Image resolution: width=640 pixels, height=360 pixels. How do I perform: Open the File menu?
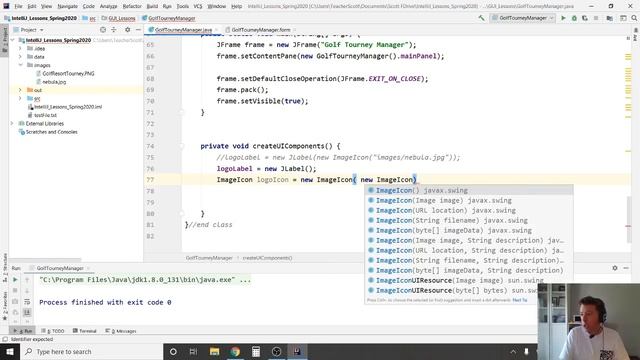18,6
